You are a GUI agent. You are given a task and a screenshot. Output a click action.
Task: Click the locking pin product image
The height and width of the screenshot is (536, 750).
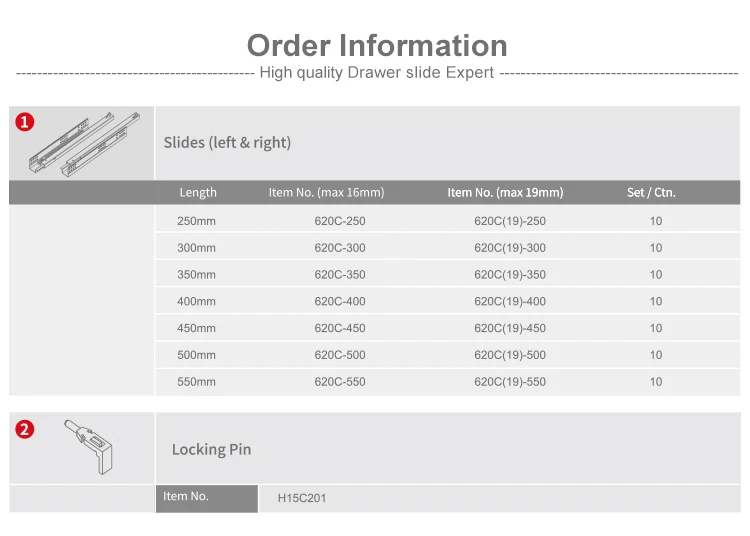click(91, 447)
